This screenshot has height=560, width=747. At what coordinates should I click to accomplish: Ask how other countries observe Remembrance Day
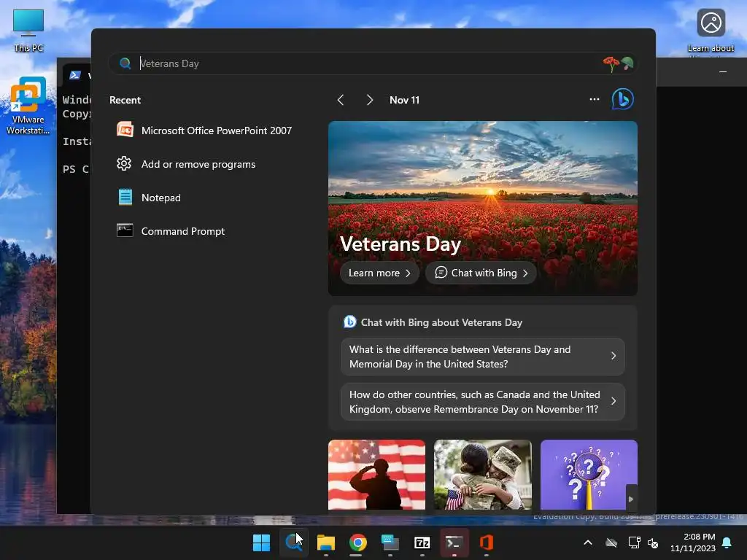483,402
